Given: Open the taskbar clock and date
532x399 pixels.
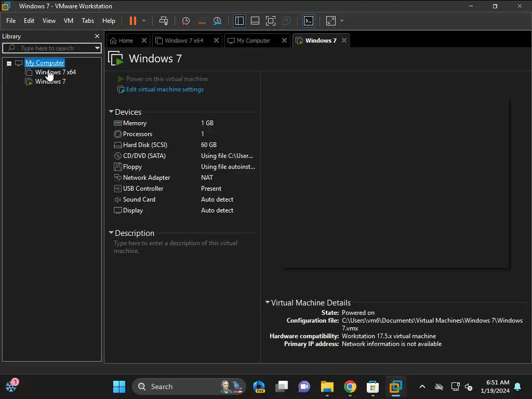Looking at the screenshot, I should [x=495, y=387].
